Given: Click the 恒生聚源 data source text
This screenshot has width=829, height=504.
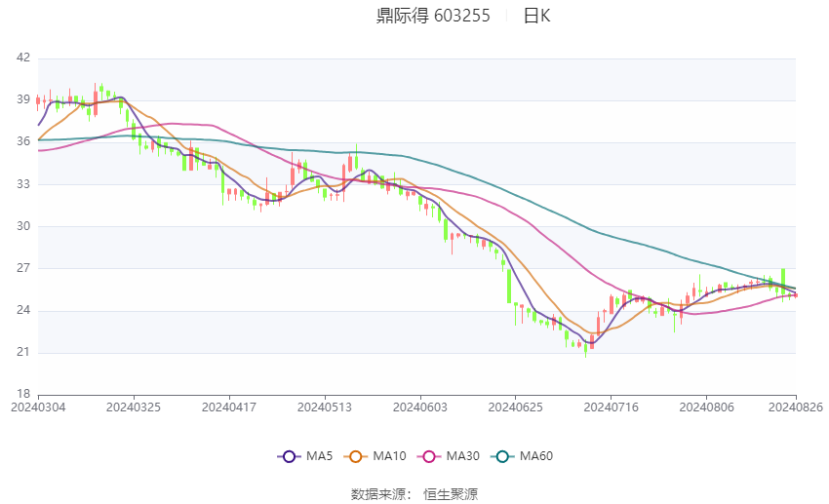Looking at the screenshot, I should (x=451, y=494).
